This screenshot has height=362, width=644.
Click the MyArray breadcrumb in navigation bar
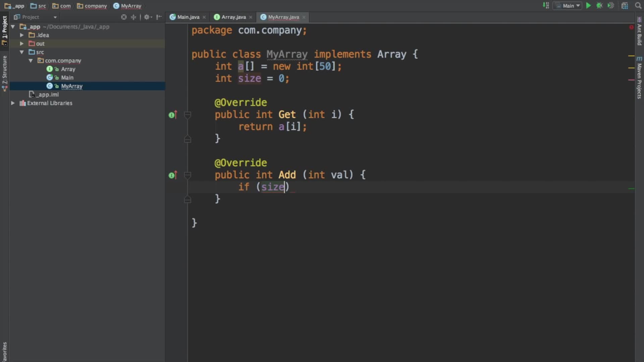point(127,6)
